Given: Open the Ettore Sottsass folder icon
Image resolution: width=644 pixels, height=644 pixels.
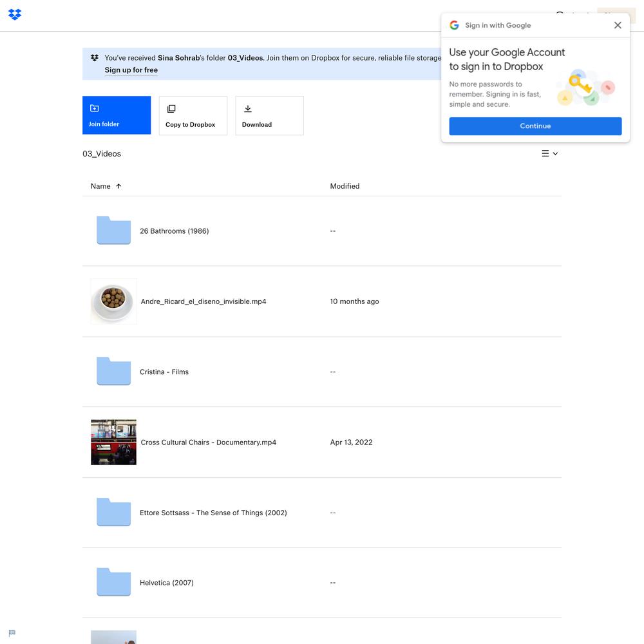Looking at the screenshot, I should pyautogui.click(x=113, y=513).
